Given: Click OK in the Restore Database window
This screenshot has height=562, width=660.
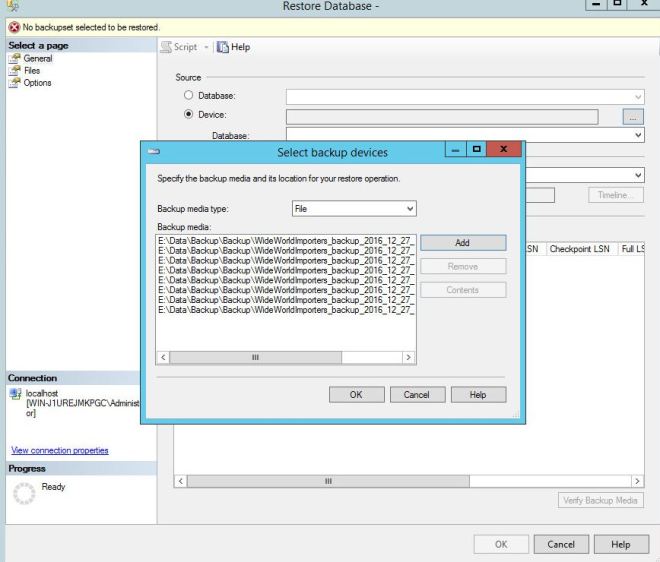Looking at the screenshot, I should tap(501, 544).
